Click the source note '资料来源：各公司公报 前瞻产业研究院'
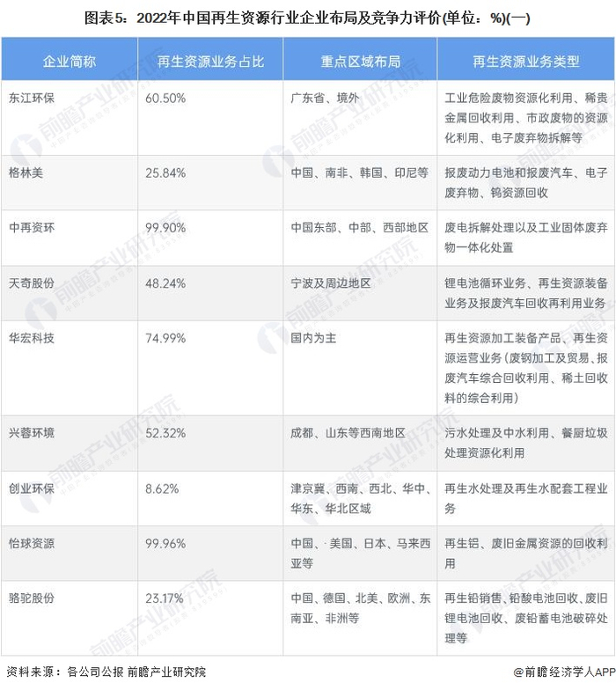 pos(106,672)
